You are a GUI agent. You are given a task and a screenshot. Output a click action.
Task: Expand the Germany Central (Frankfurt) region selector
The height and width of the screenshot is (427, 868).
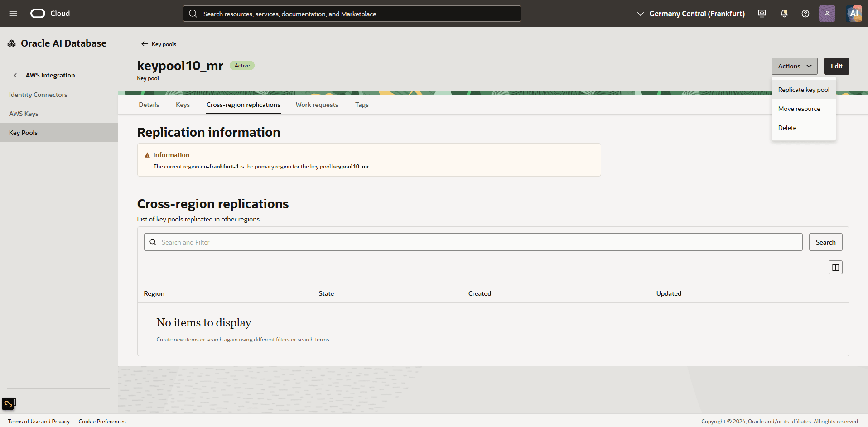pyautogui.click(x=690, y=14)
